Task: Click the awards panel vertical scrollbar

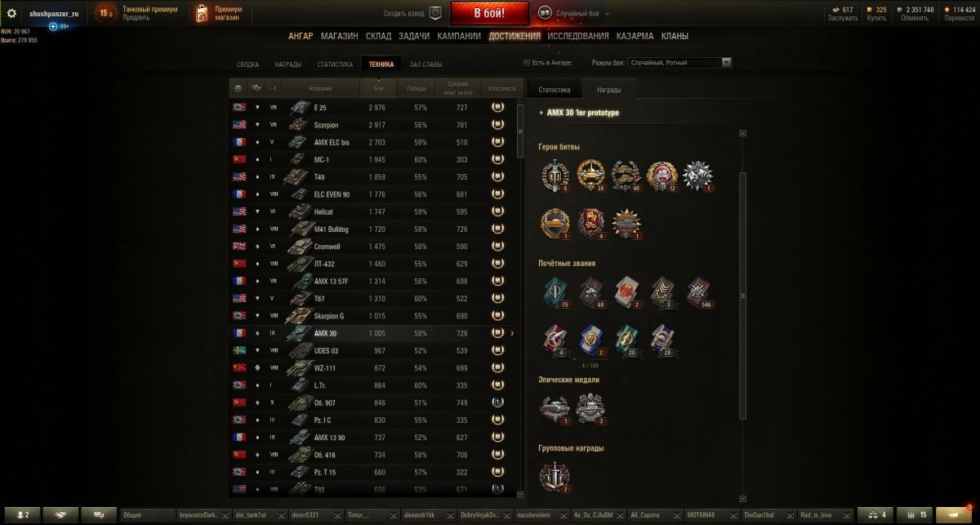Action: pyautogui.click(x=742, y=296)
